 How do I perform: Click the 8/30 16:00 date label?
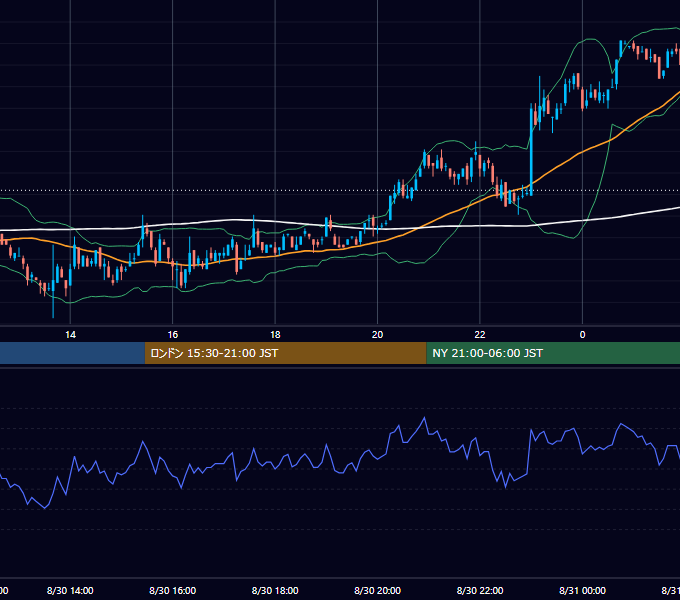173,590
